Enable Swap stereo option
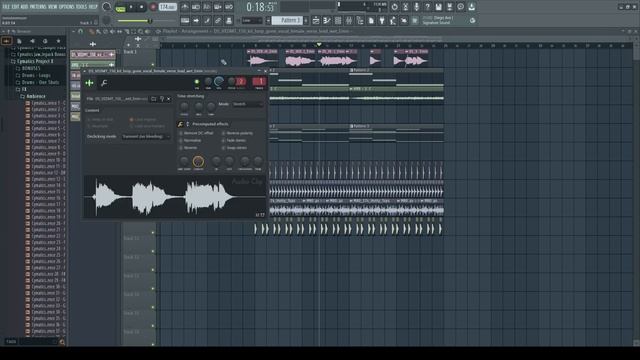The width and height of the screenshot is (640, 360). pyautogui.click(x=234, y=148)
